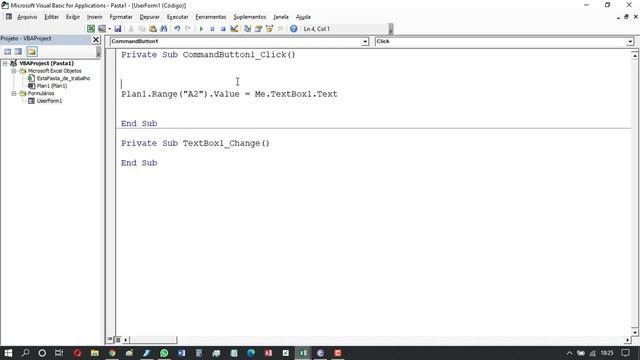Viewport: 640px width, 360px height.
Task: Open Task View on the taskbar
Action: 59,353
